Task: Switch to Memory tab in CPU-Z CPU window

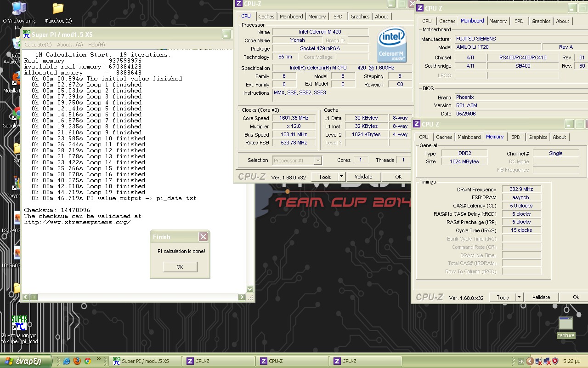Action: [x=317, y=17]
